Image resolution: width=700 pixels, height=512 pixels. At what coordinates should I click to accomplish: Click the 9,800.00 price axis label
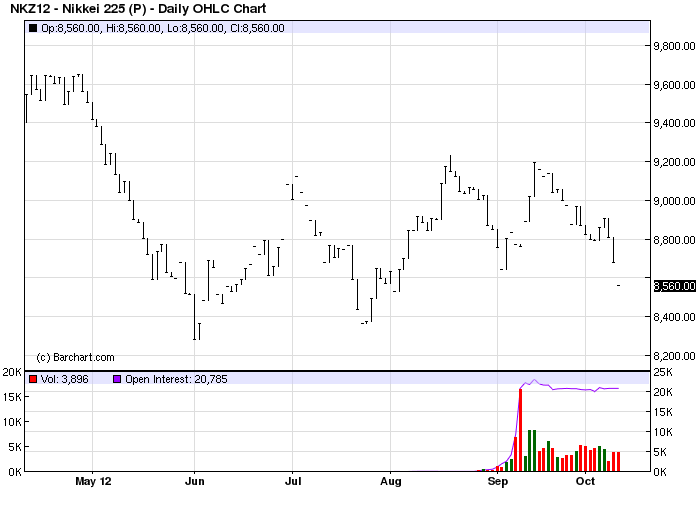[x=674, y=46]
